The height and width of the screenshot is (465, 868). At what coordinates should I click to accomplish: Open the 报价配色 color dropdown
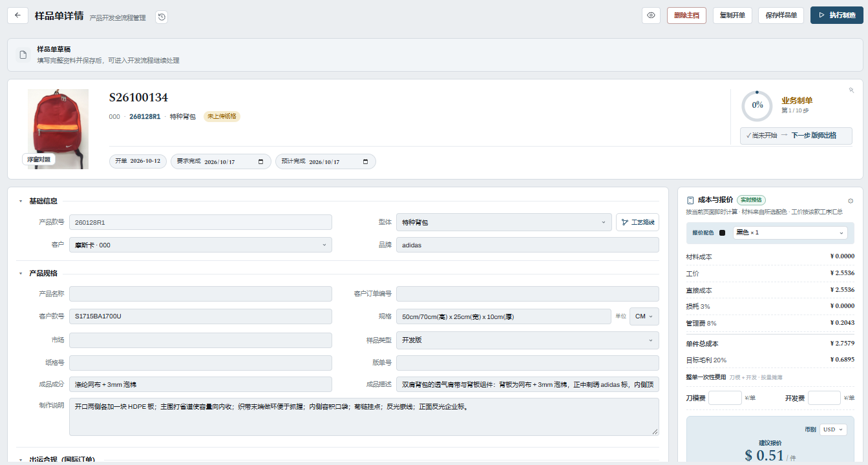pos(790,232)
